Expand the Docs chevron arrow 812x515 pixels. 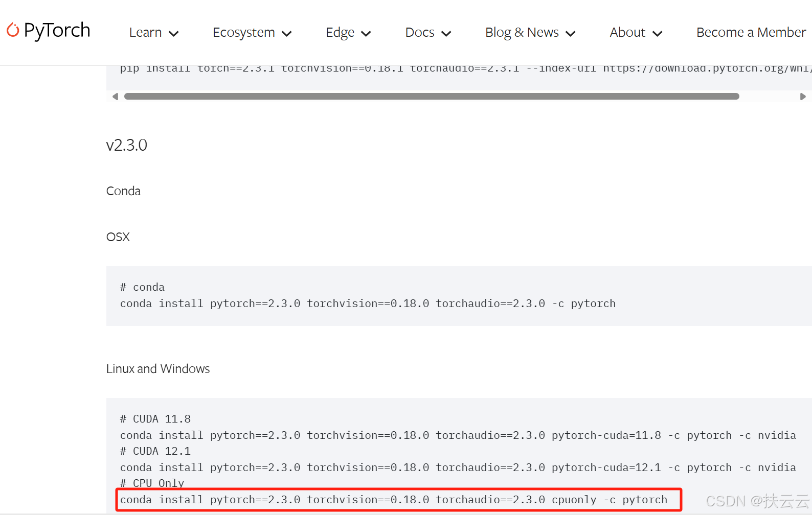tap(446, 34)
